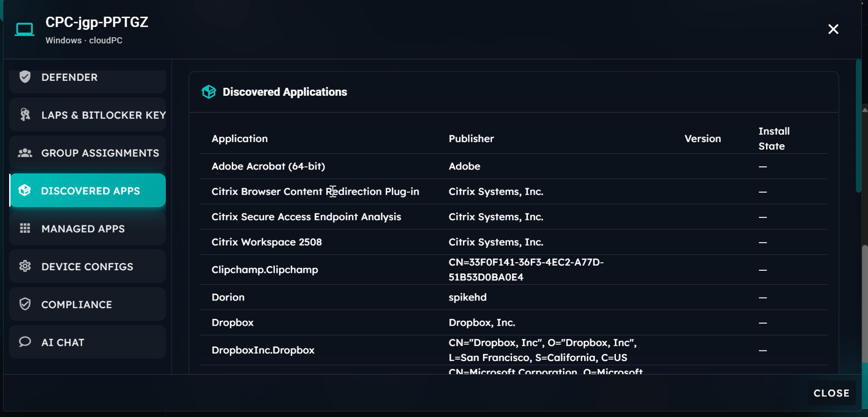Select the Citrix Workspace 2508 entry
The height and width of the screenshot is (417, 868).
tap(266, 242)
